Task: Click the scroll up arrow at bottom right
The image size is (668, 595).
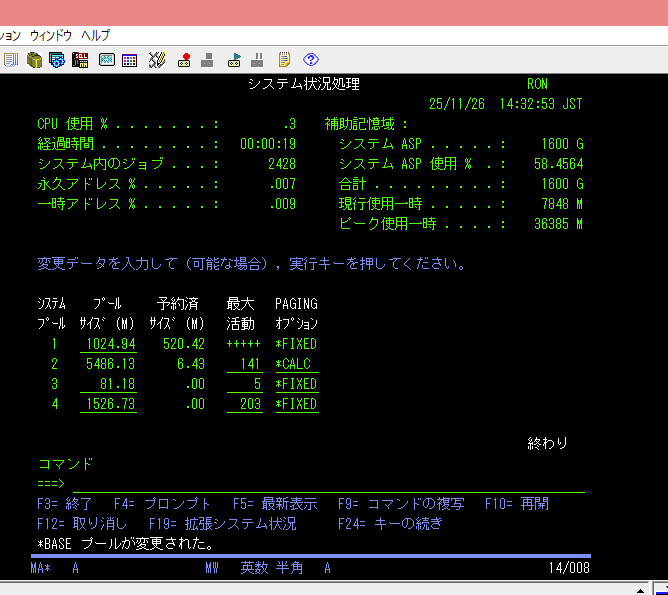Action: point(640,591)
